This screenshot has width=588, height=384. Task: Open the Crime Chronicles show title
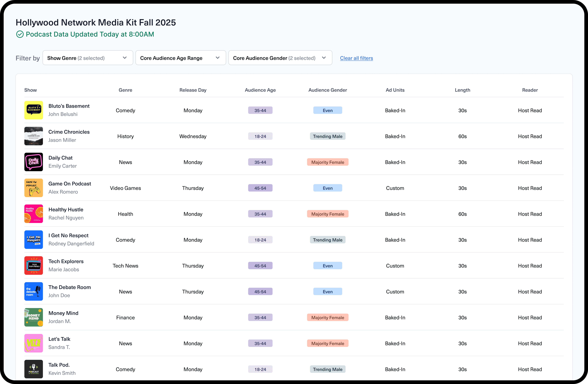69,132
